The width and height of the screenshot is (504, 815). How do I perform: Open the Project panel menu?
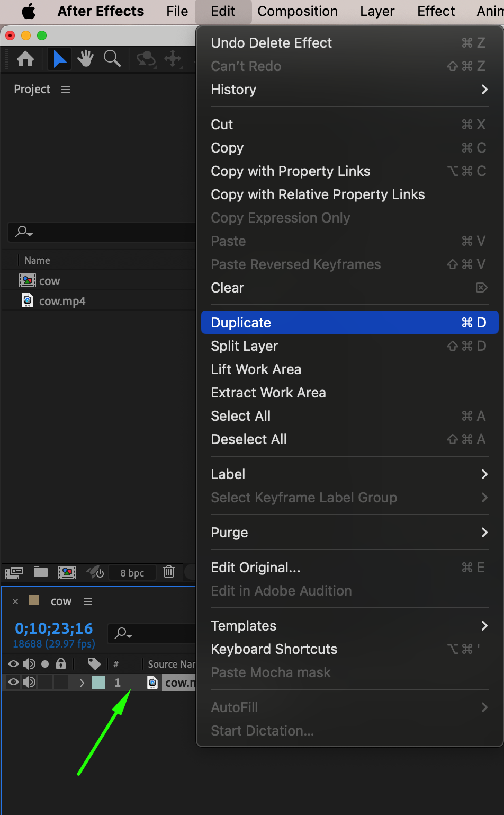tap(66, 90)
